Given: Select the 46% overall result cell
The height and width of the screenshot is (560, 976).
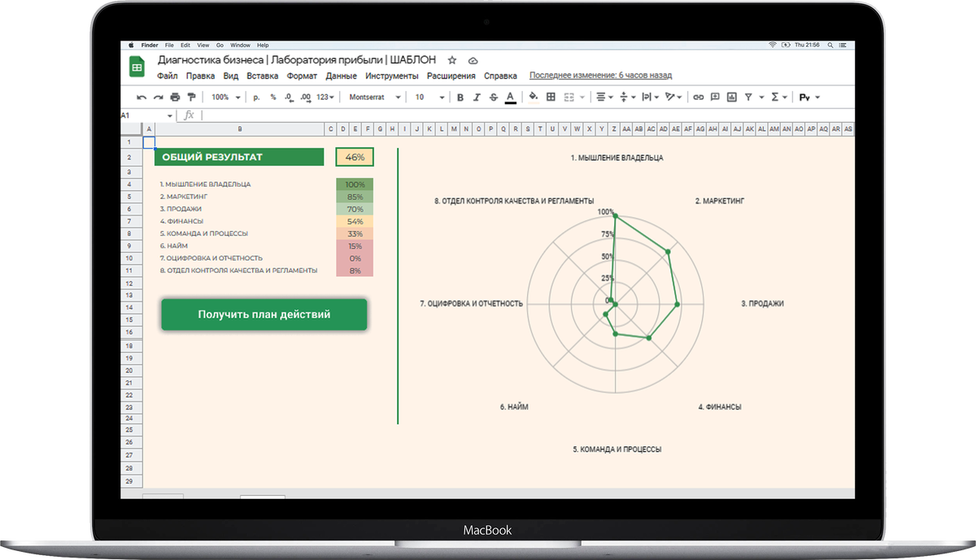Looking at the screenshot, I should tap(355, 157).
